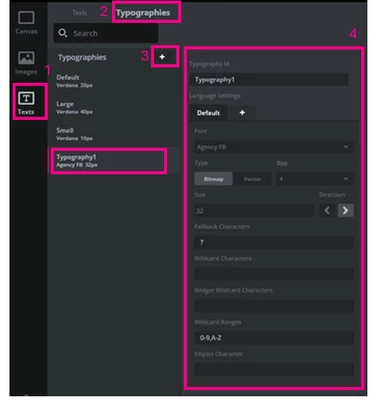Open the Font dropdown showing Agency FB
Screen dimensions: 375x400
274,147
